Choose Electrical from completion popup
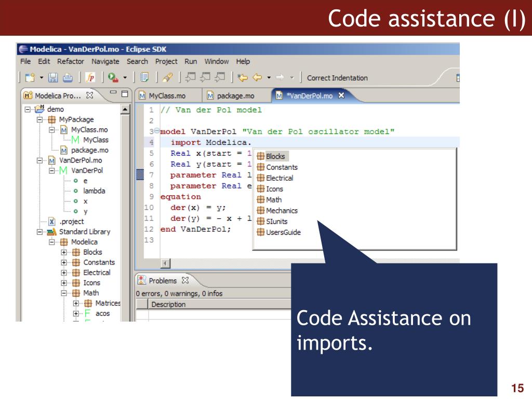Viewport: 532px width, 399px height. pos(275,178)
